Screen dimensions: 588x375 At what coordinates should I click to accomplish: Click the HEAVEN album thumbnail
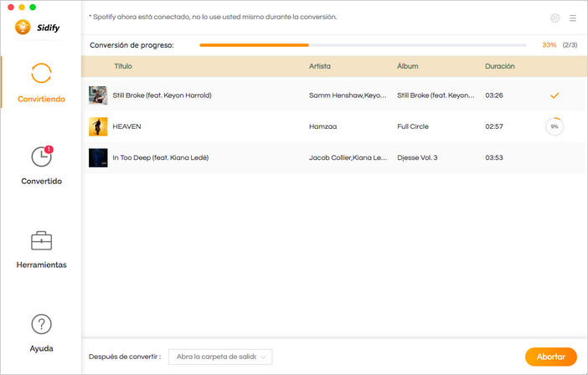[98, 126]
